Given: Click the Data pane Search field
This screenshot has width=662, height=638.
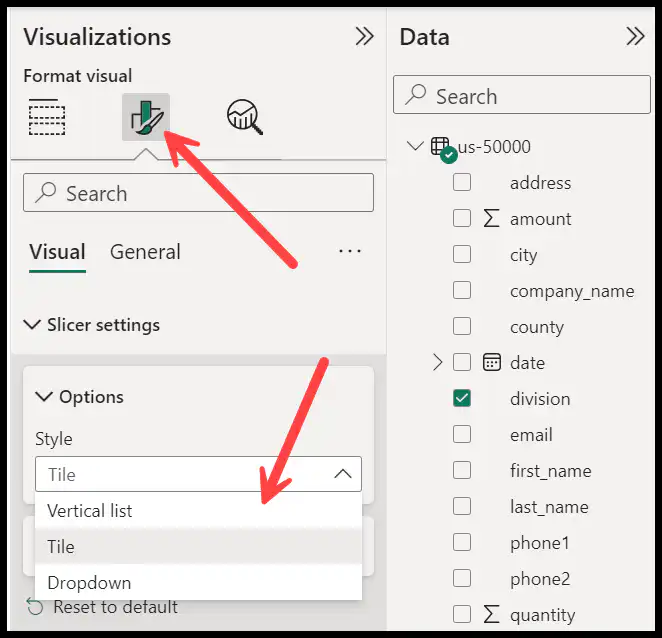Looking at the screenshot, I should click(522, 95).
